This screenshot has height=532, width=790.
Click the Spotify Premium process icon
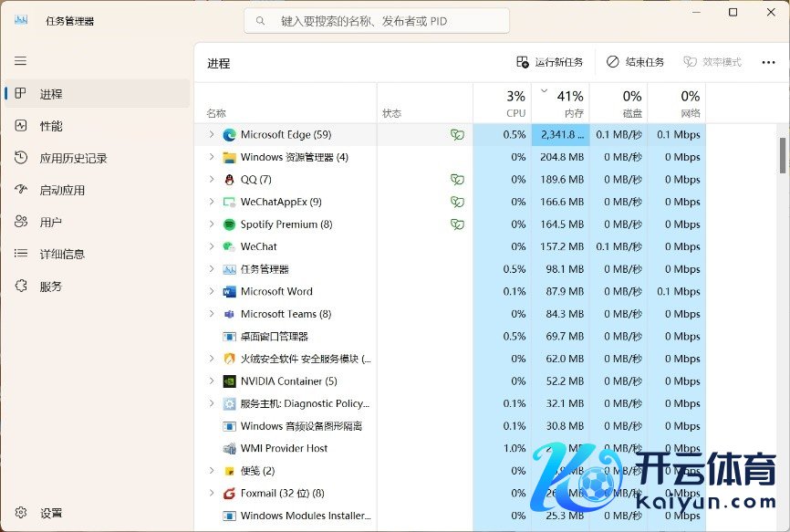click(x=229, y=224)
